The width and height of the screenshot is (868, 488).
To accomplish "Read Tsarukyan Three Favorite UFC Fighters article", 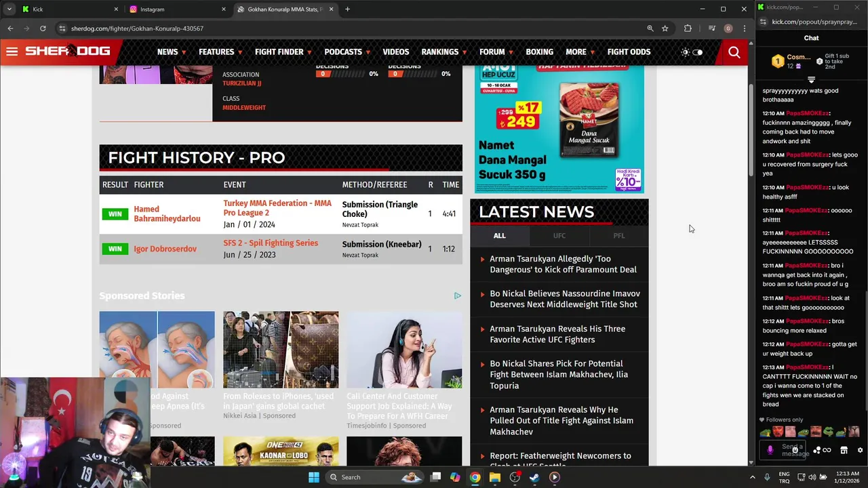I will pyautogui.click(x=557, y=334).
